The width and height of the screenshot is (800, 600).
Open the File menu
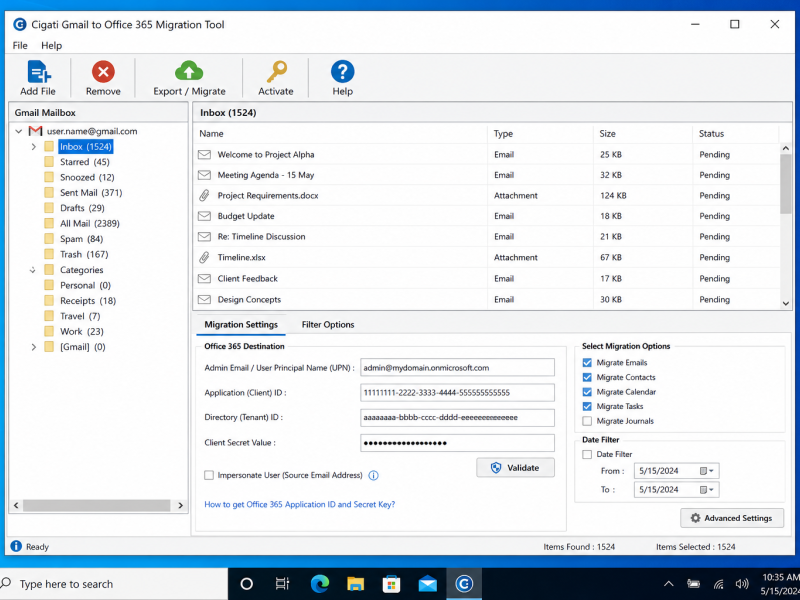[20, 45]
